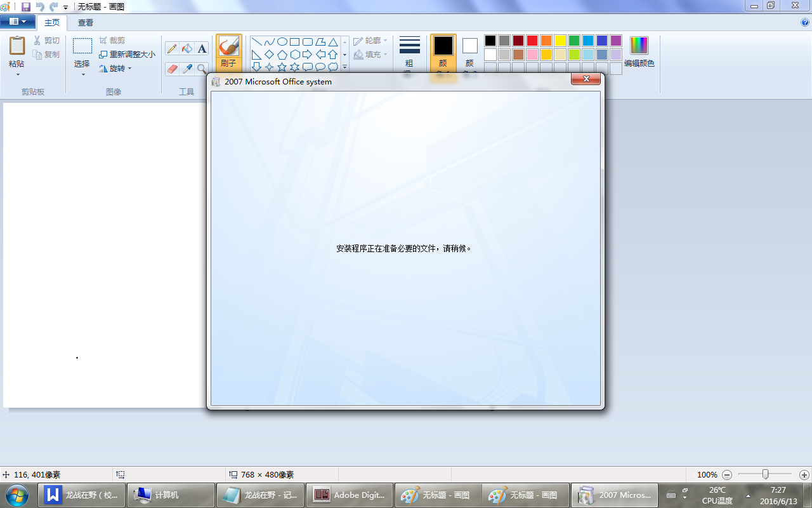
Task: Open Paint help question mark
Action: click(805, 22)
